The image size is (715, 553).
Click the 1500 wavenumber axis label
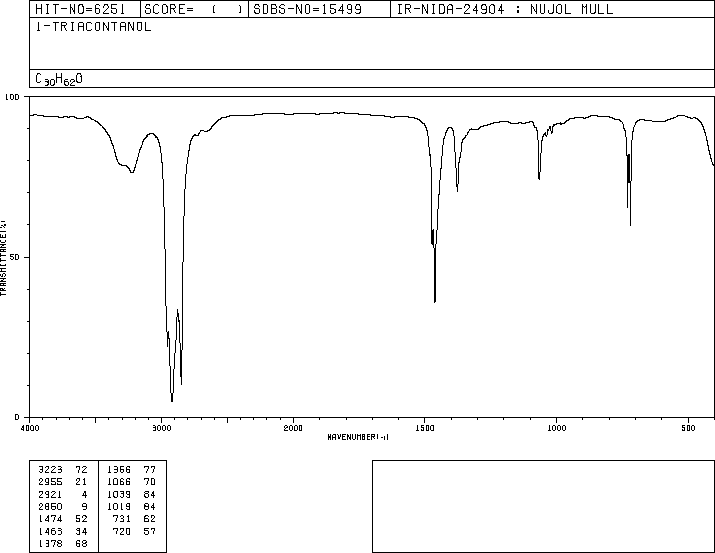point(425,428)
